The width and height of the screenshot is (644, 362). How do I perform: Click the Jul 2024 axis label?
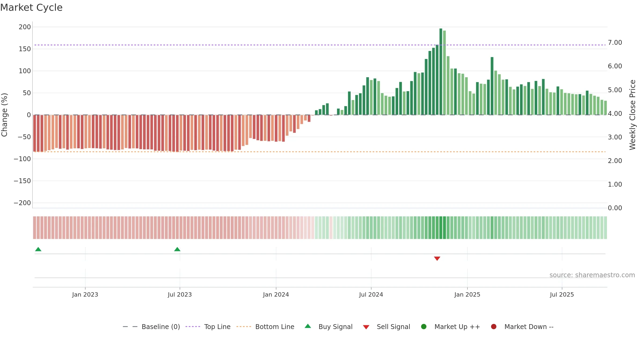click(371, 295)
